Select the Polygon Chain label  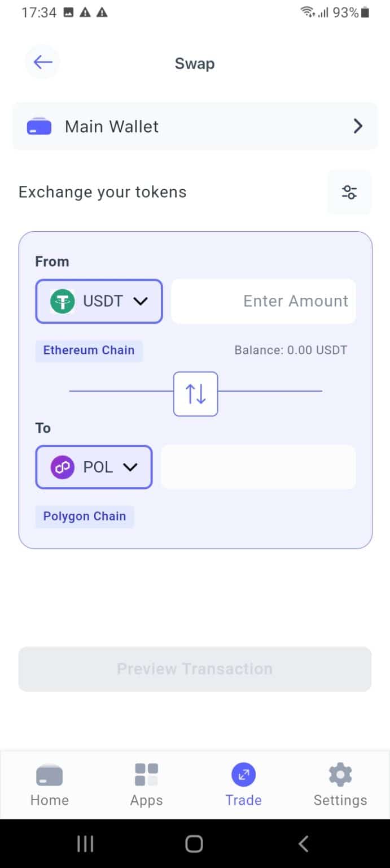click(x=84, y=516)
